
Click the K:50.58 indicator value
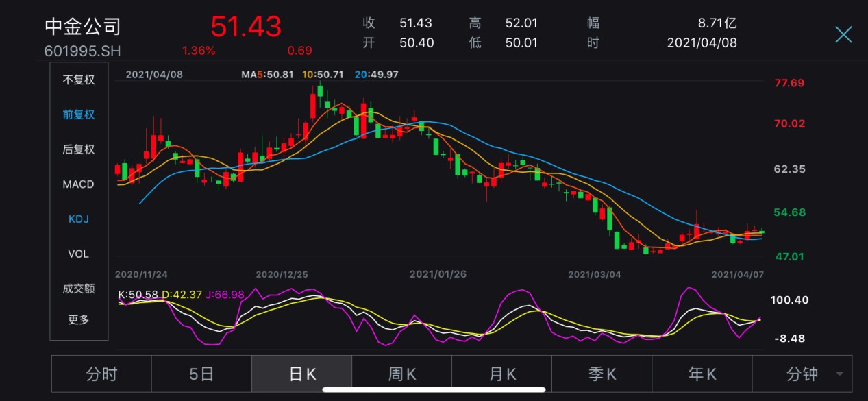pos(138,295)
